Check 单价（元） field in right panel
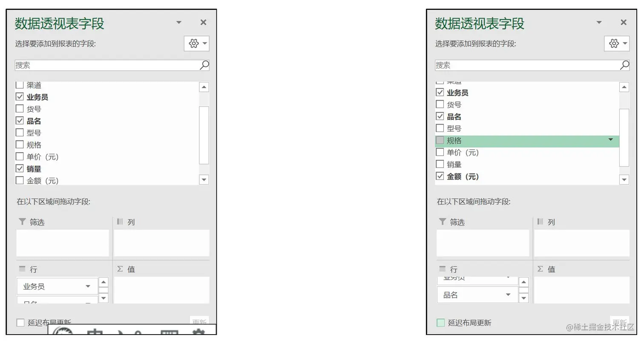This screenshot has width=644, height=341. point(440,152)
